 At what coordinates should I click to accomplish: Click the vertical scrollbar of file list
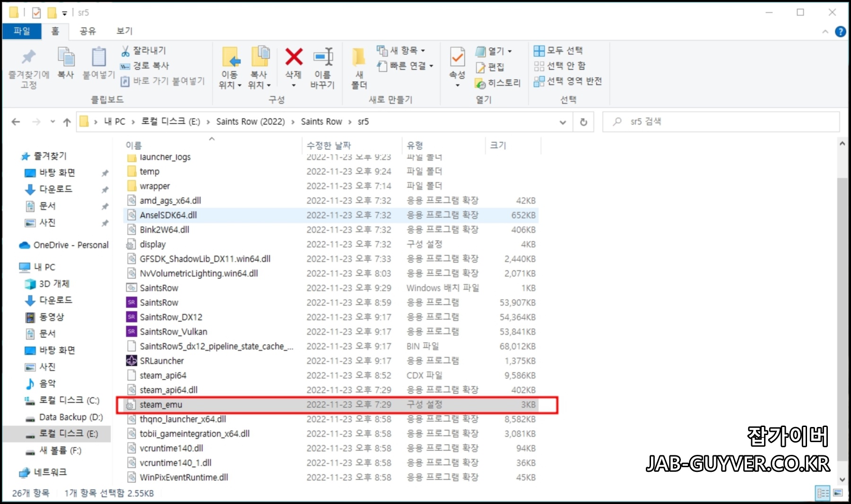click(842, 319)
